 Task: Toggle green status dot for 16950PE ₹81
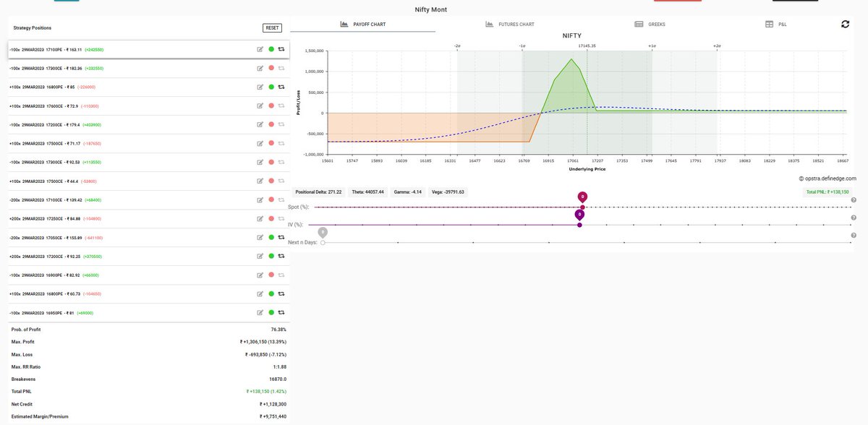[x=271, y=312]
